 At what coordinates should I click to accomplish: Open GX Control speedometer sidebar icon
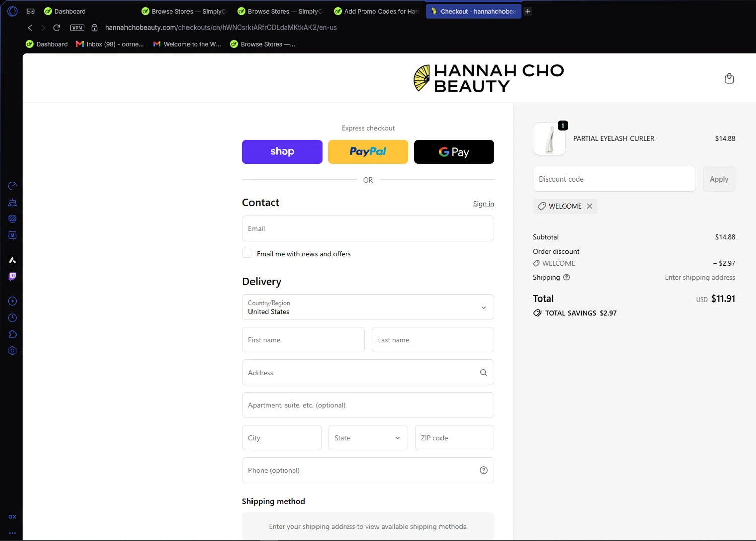13,186
